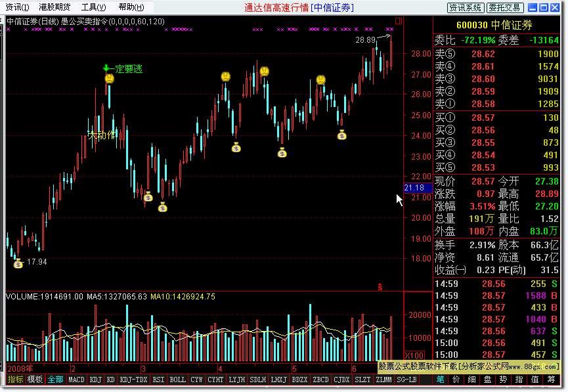Click the MA10:1426924.75 label
Viewport: 568px width, 392px height.
[x=183, y=297]
